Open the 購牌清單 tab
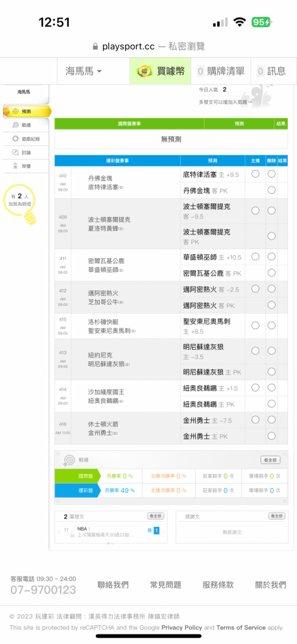 [x=221, y=71]
